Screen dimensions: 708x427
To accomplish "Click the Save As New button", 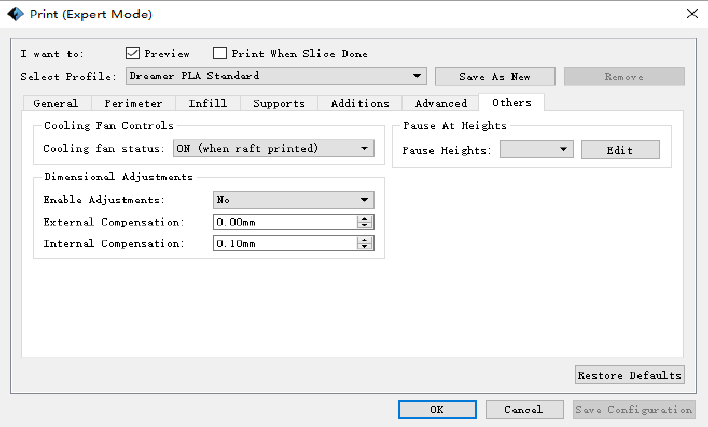I will pyautogui.click(x=495, y=76).
